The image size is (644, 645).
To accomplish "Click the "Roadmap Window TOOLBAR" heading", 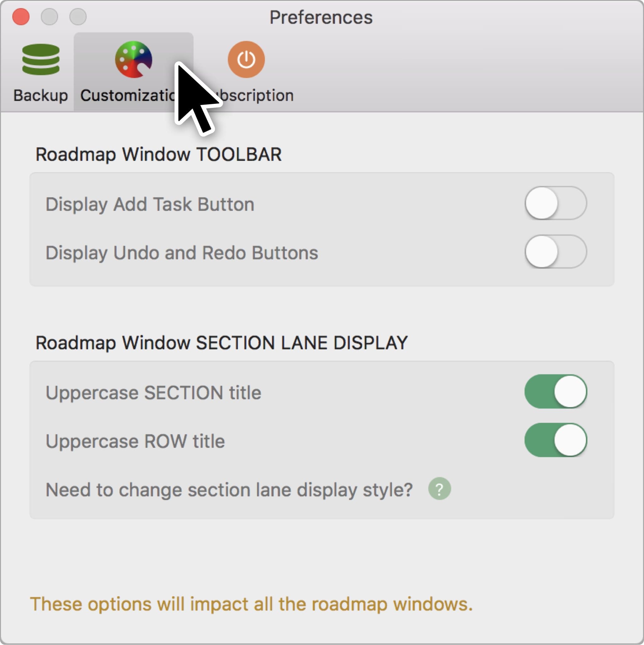I will tap(158, 154).
